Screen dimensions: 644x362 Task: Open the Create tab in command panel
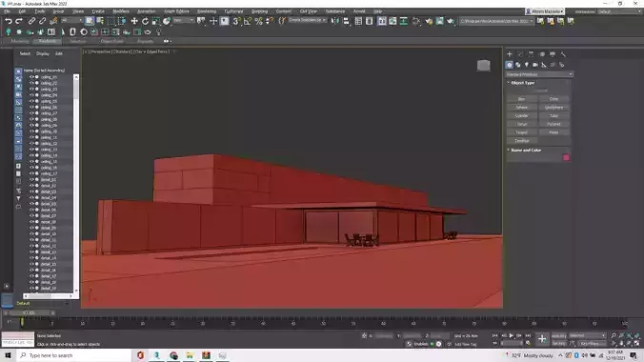[x=510, y=54]
